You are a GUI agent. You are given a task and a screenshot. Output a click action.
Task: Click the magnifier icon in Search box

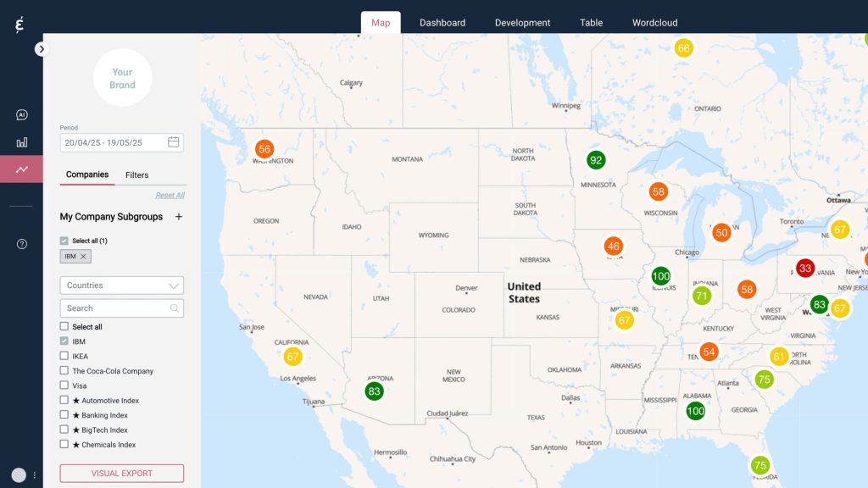175,308
